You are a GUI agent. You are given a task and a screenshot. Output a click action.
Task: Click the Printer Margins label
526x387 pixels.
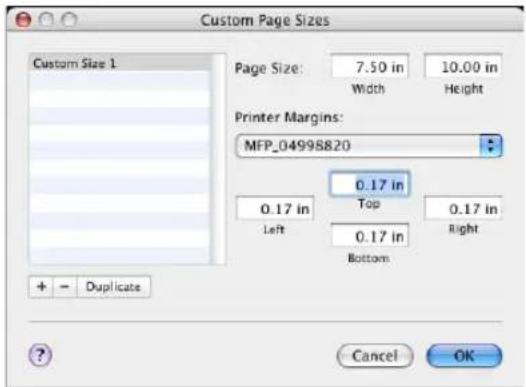click(x=289, y=118)
